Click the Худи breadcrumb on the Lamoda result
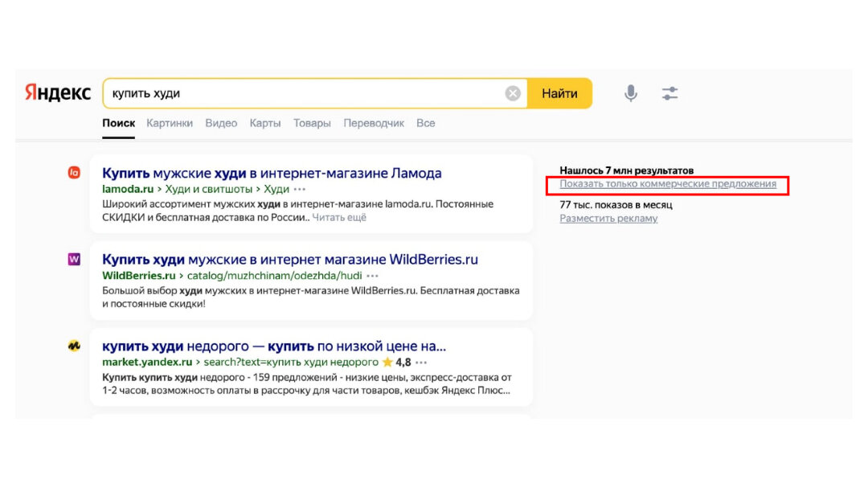 276,190
